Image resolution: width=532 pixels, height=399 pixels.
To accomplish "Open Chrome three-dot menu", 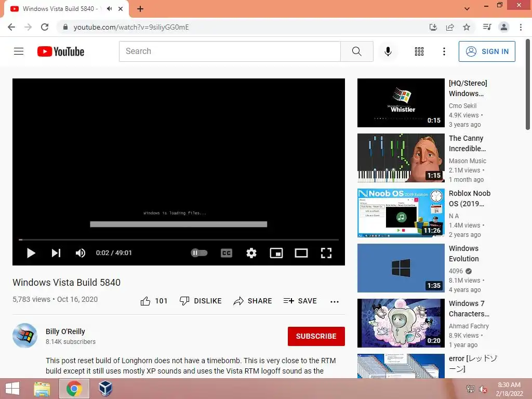I will tap(521, 27).
